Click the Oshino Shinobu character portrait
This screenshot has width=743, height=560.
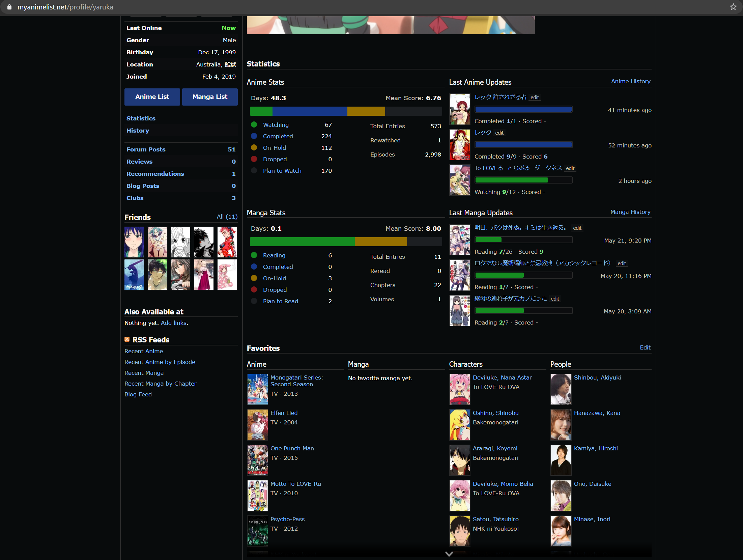pyautogui.click(x=460, y=425)
